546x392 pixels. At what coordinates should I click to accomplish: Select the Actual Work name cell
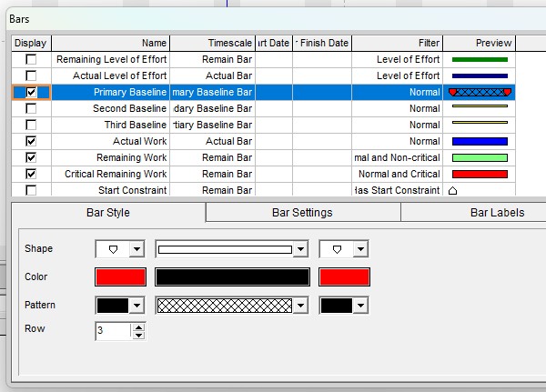[110, 141]
